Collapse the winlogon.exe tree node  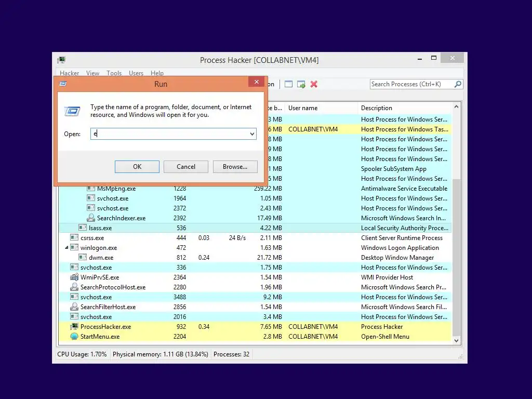tap(66, 248)
